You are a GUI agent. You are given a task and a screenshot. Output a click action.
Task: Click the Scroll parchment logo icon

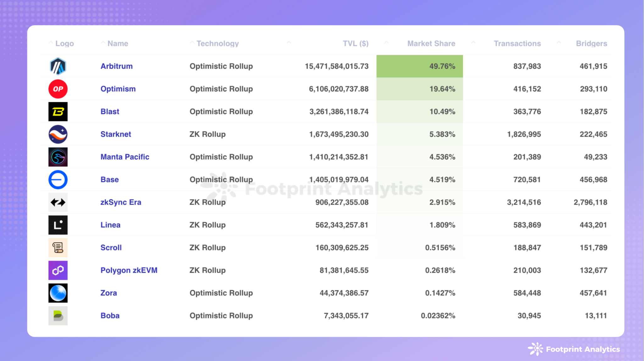(x=58, y=248)
